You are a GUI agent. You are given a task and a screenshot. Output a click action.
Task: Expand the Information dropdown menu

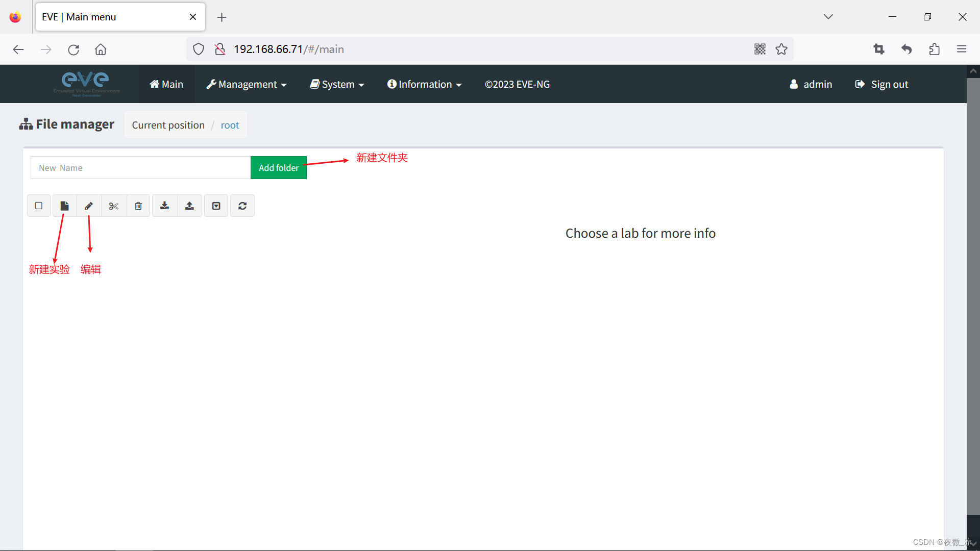click(424, 84)
